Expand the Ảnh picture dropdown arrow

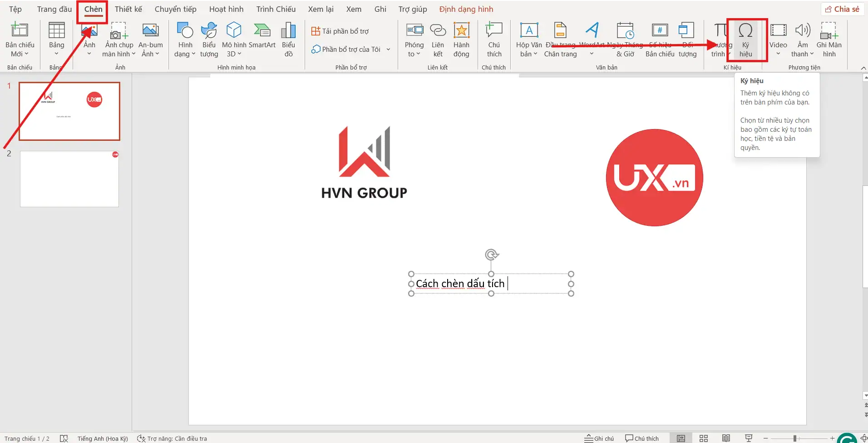(x=89, y=54)
